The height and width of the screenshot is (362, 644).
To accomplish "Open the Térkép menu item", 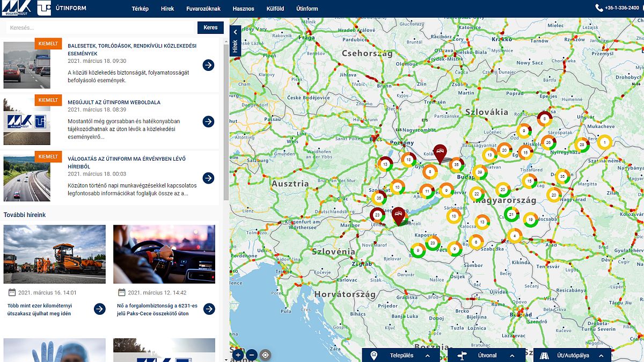I will point(140,9).
